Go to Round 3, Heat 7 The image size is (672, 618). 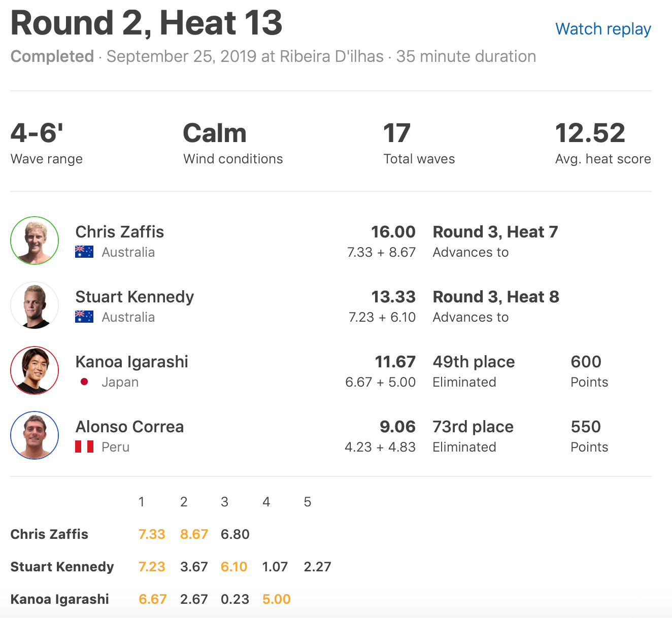point(495,232)
